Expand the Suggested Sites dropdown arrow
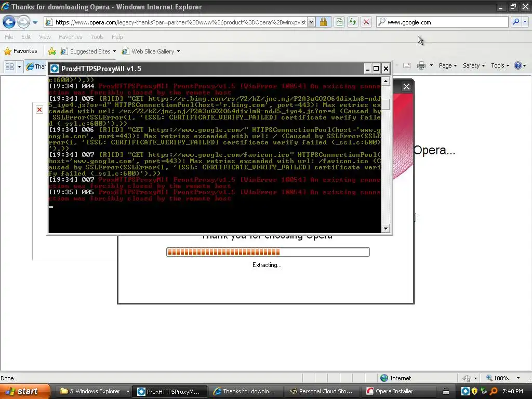Image resolution: width=532 pixels, height=399 pixels. (114, 51)
